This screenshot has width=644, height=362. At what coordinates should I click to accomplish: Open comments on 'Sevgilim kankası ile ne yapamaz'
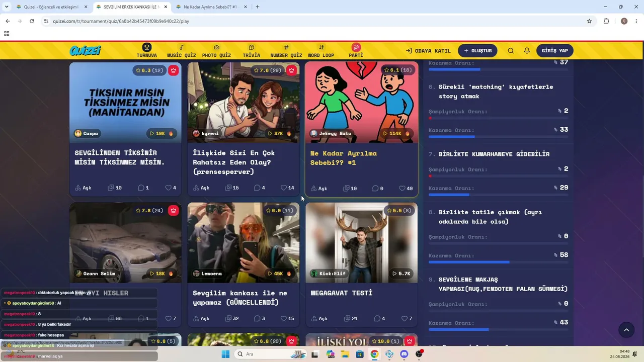260,318
